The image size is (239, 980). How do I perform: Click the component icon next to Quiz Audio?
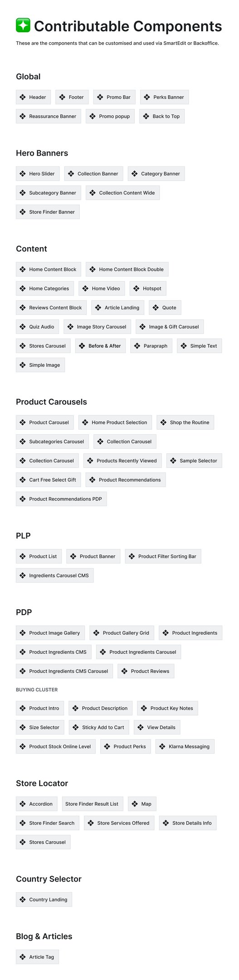[x=23, y=327]
